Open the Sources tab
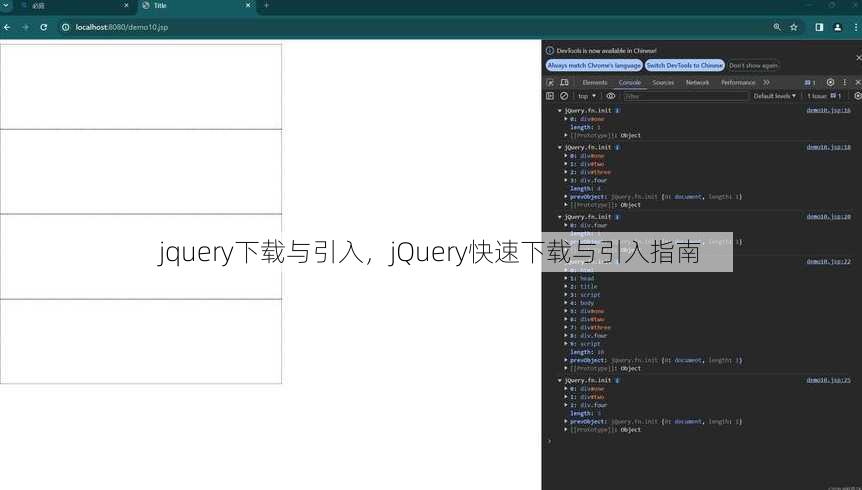Screen dimensions: 862x490 pos(663,82)
